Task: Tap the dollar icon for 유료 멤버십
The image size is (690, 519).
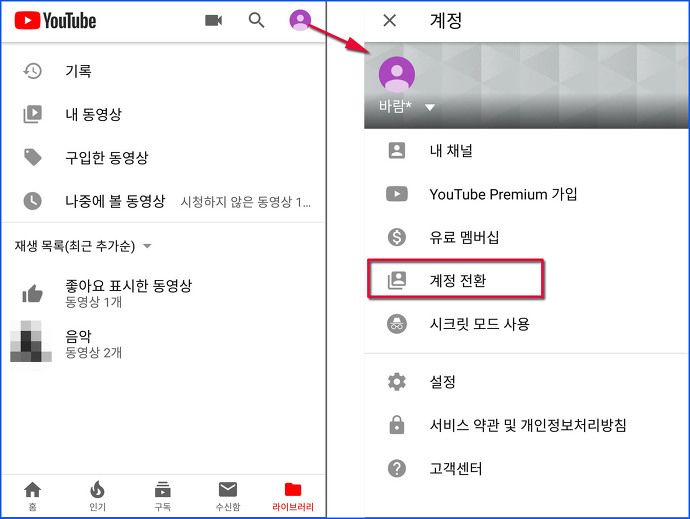Action: point(397,237)
